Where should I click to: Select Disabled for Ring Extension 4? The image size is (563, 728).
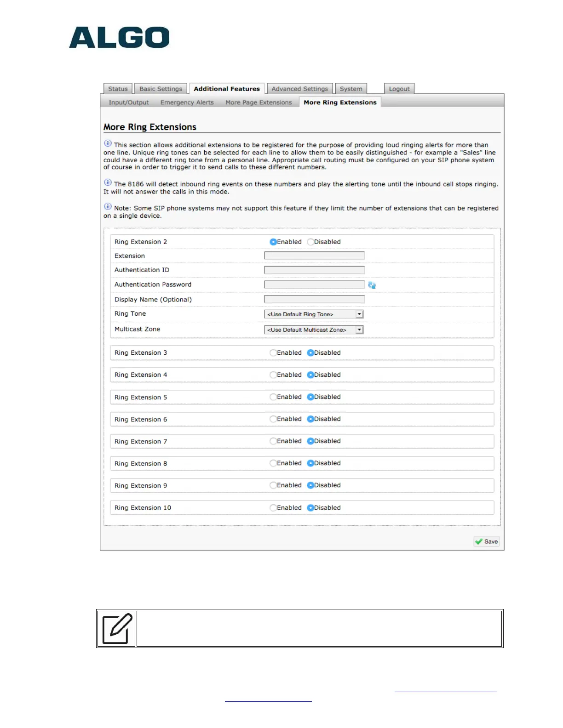310,375
